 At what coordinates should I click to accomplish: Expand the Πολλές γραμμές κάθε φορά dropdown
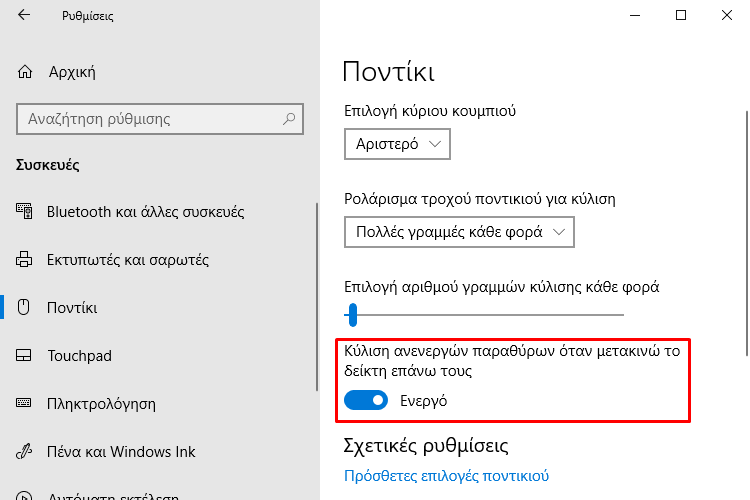[459, 232]
